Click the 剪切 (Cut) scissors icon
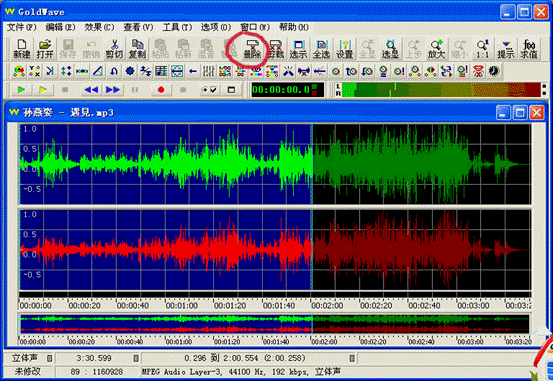The image size is (553, 381). click(114, 49)
